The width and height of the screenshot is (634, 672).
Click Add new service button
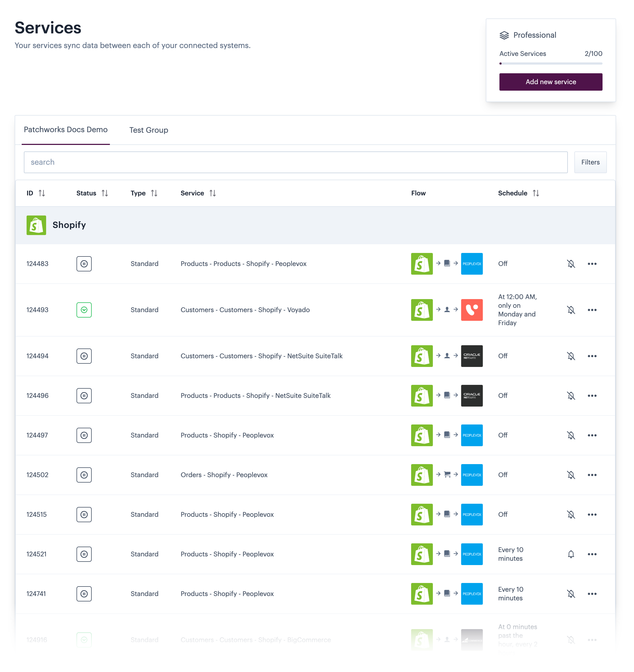click(550, 82)
